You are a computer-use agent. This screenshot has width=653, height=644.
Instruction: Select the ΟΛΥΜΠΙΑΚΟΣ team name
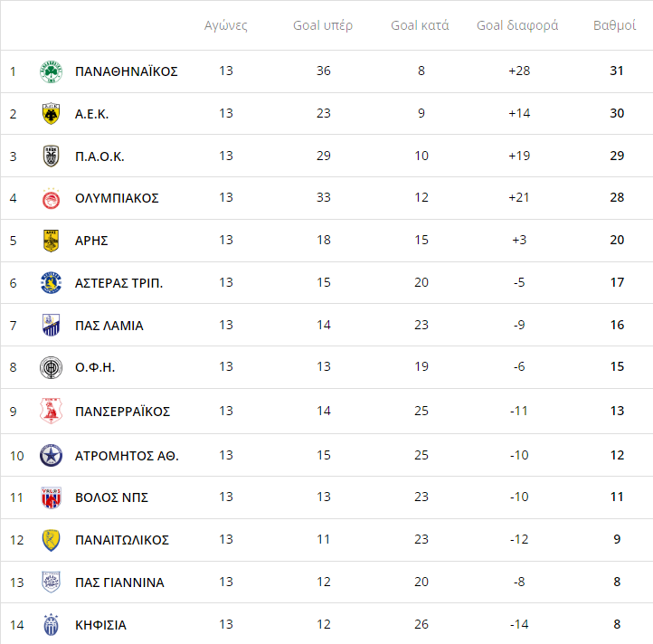(x=117, y=198)
